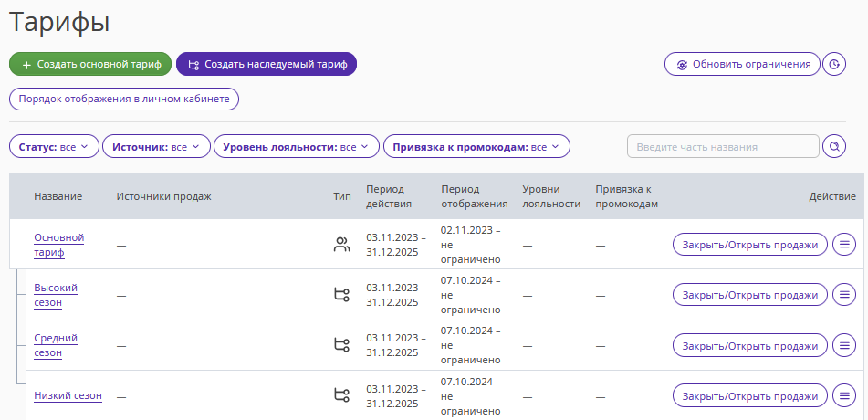Click Создать основной тариф button
The height and width of the screenshot is (420, 868).
(x=90, y=64)
